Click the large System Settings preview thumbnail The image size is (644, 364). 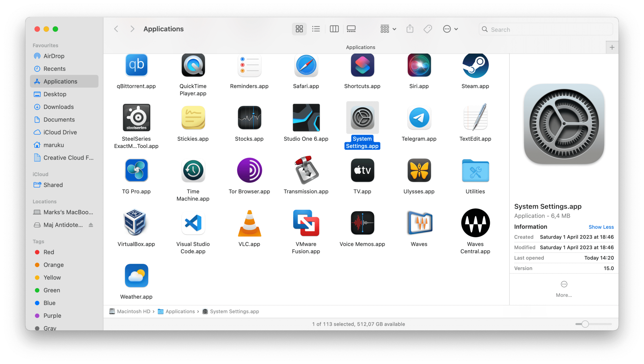click(x=564, y=124)
